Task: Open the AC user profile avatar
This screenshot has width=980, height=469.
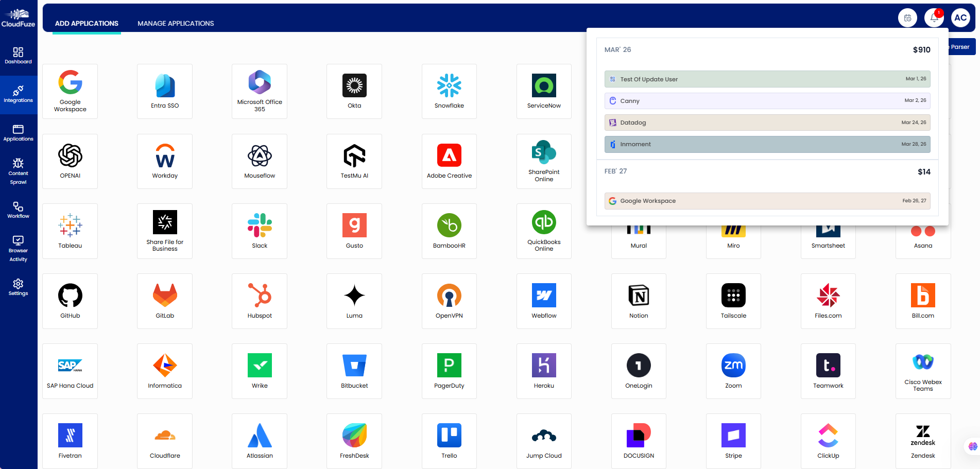Action: tap(960, 18)
